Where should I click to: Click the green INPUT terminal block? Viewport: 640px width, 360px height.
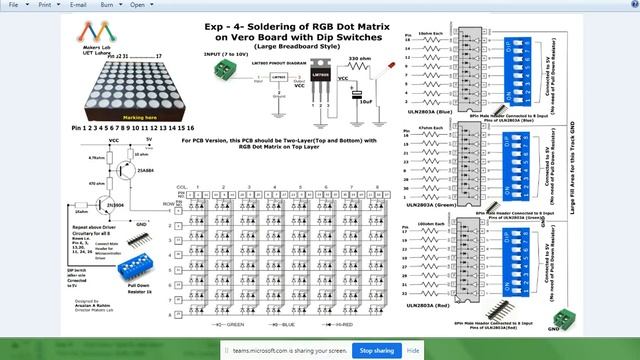click(225, 69)
